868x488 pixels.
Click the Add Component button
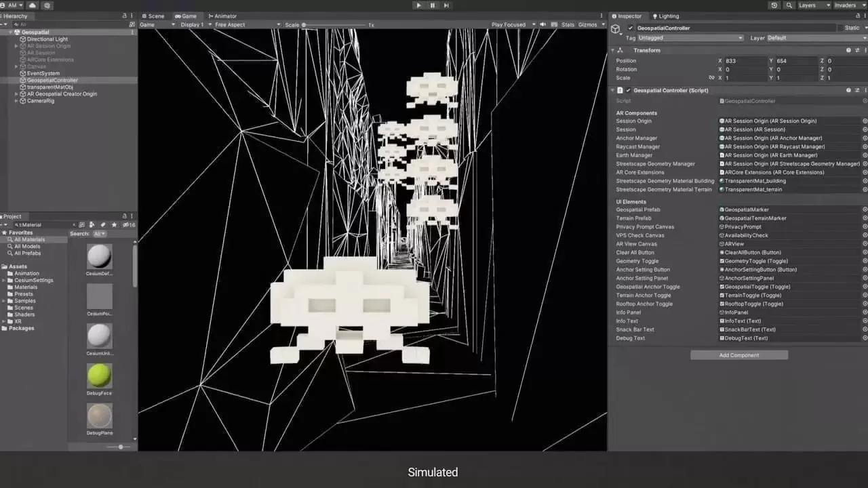[739, 355]
